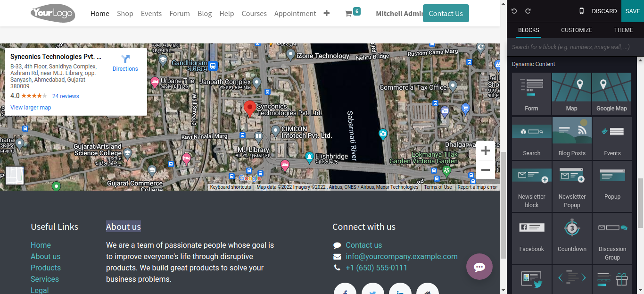This screenshot has height=294, width=644.
Task: Zoom in on the map
Action: [486, 151]
